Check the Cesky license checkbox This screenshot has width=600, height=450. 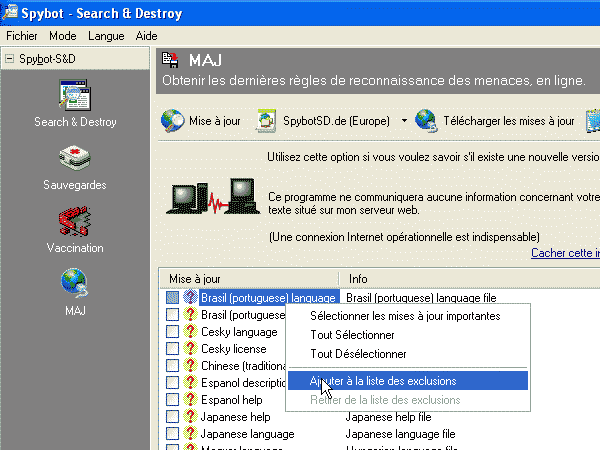tap(173, 348)
